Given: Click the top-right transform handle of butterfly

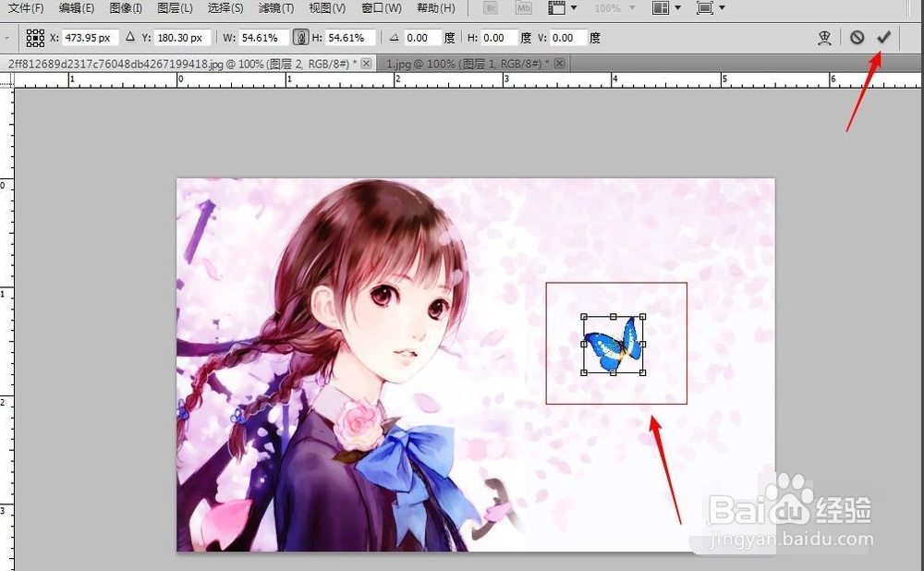Looking at the screenshot, I should coord(642,317).
